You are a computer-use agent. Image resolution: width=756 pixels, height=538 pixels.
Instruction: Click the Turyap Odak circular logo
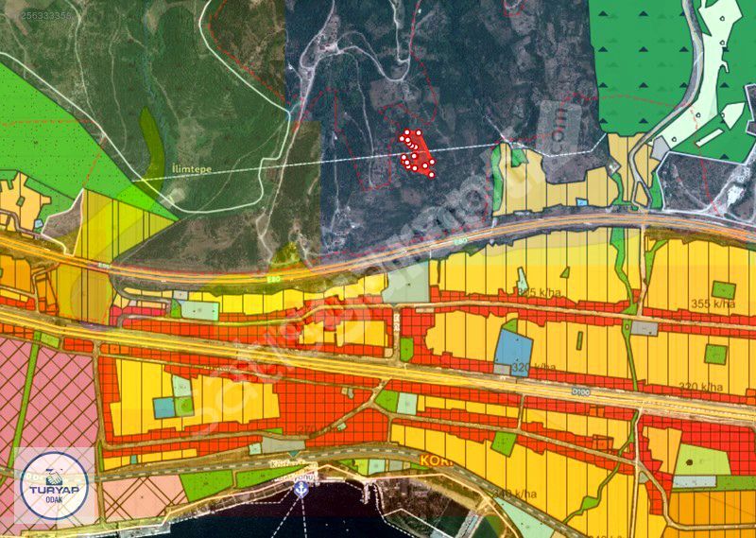54,486
